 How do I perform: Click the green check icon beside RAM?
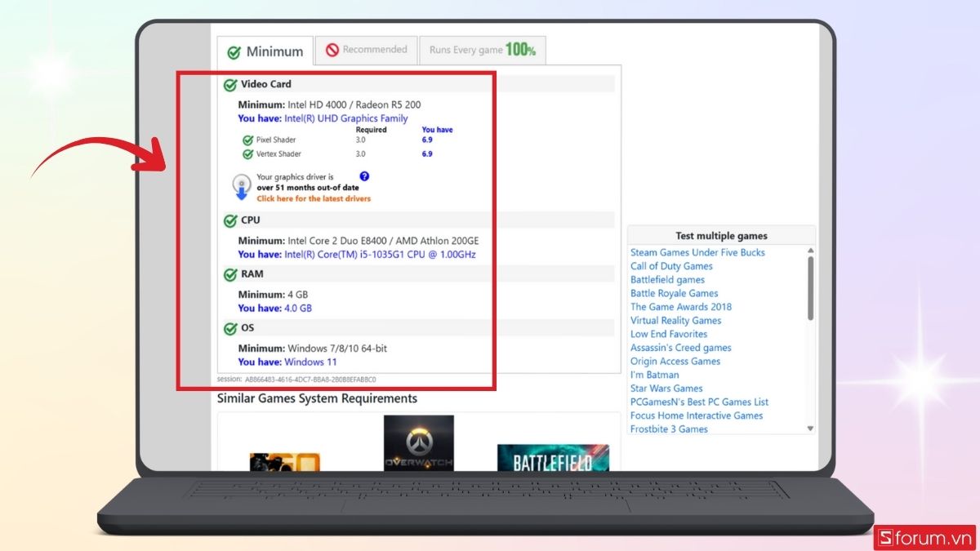(x=230, y=275)
